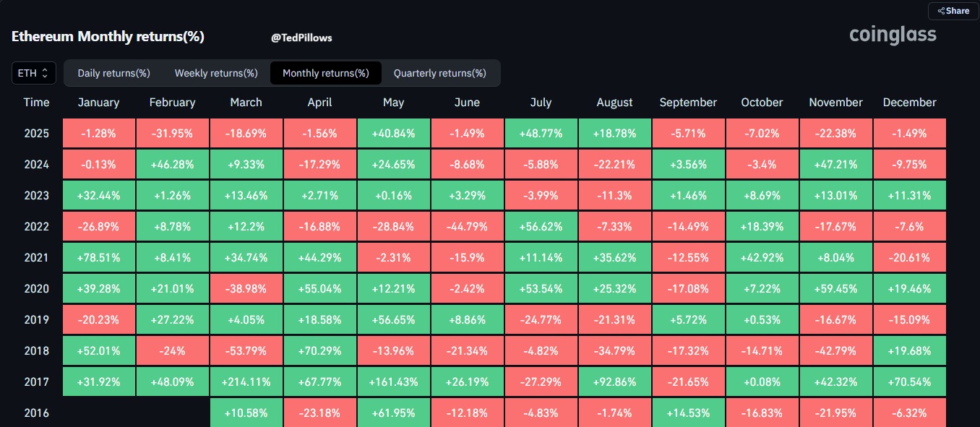
Task: Click the March 2018 -53.79% cell
Action: point(246,351)
